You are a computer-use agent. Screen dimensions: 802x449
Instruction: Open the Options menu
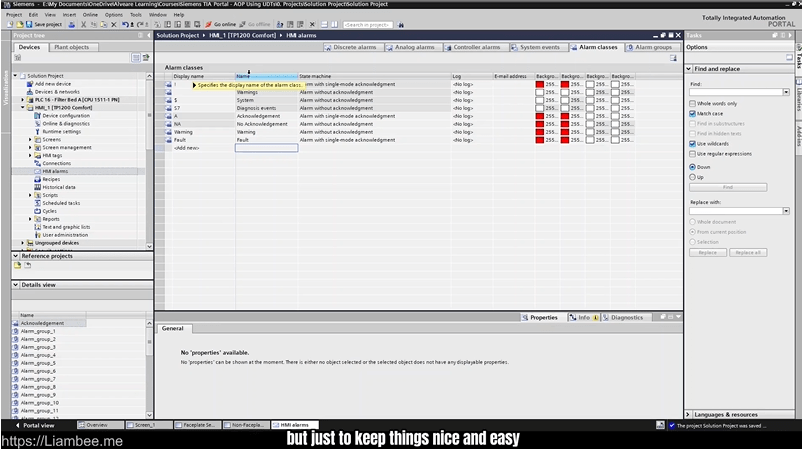coord(114,15)
